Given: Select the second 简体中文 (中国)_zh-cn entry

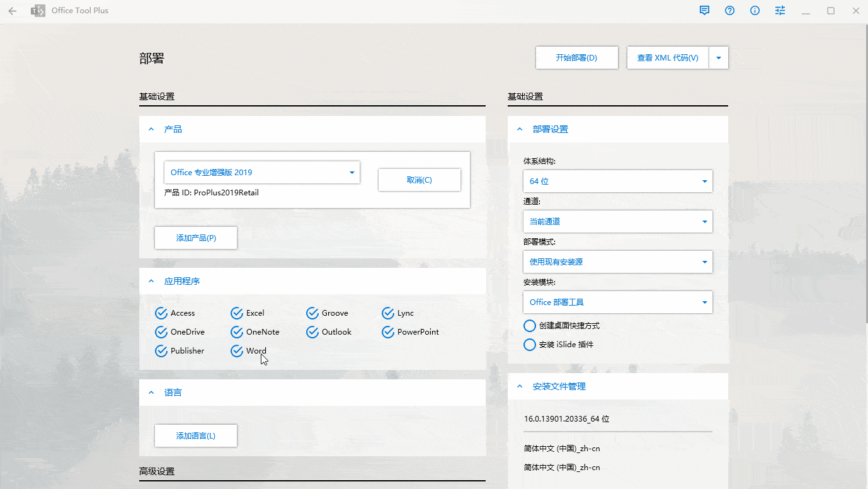Looking at the screenshot, I should click(562, 468).
